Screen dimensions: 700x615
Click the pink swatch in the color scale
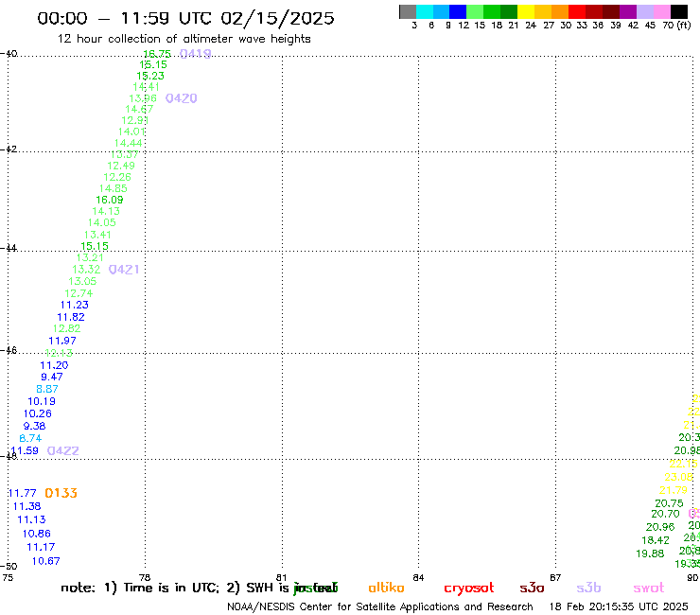[x=661, y=11]
